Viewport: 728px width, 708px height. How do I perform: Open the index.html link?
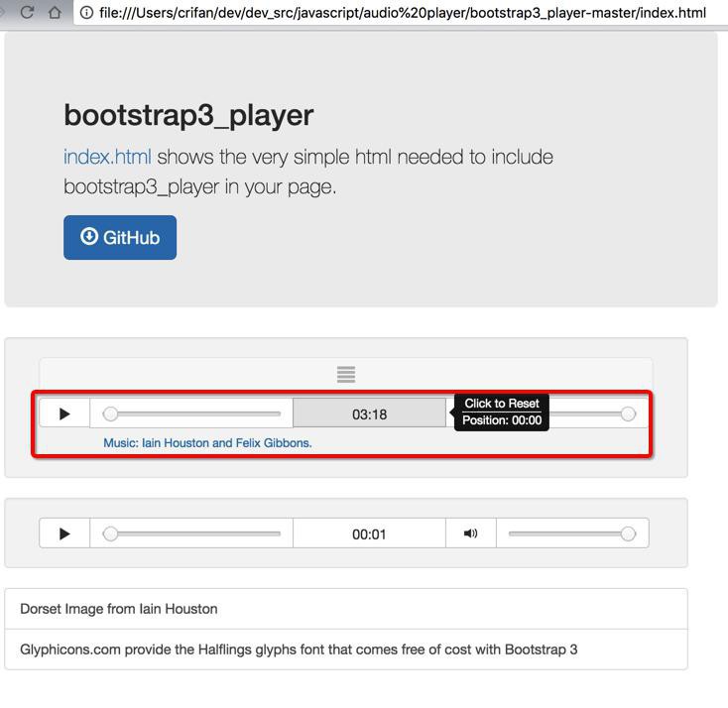(107, 157)
